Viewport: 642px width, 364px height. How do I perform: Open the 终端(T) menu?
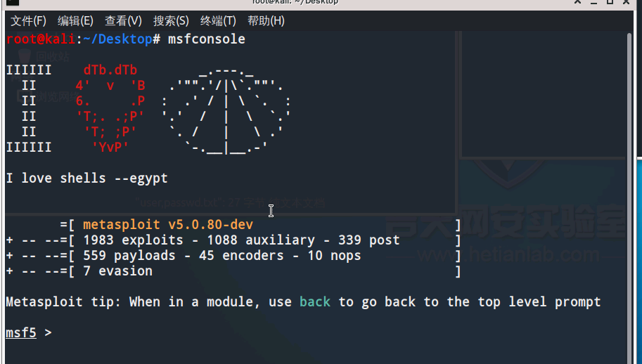[x=218, y=21]
